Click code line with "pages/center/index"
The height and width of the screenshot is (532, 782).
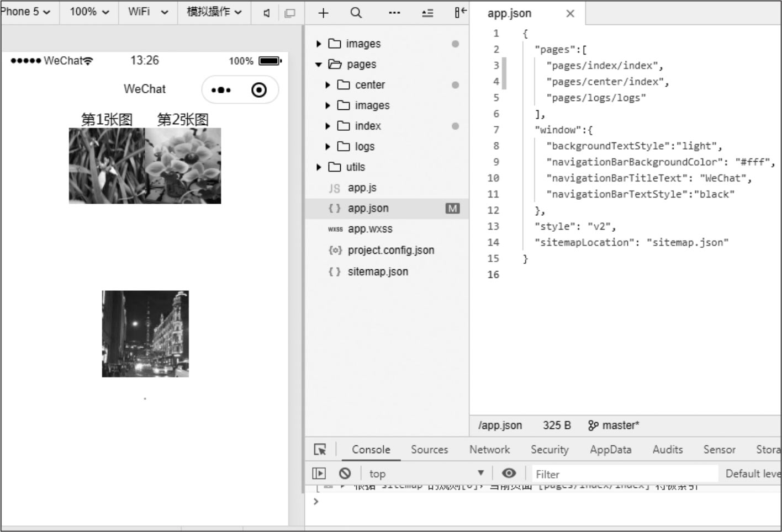(607, 82)
